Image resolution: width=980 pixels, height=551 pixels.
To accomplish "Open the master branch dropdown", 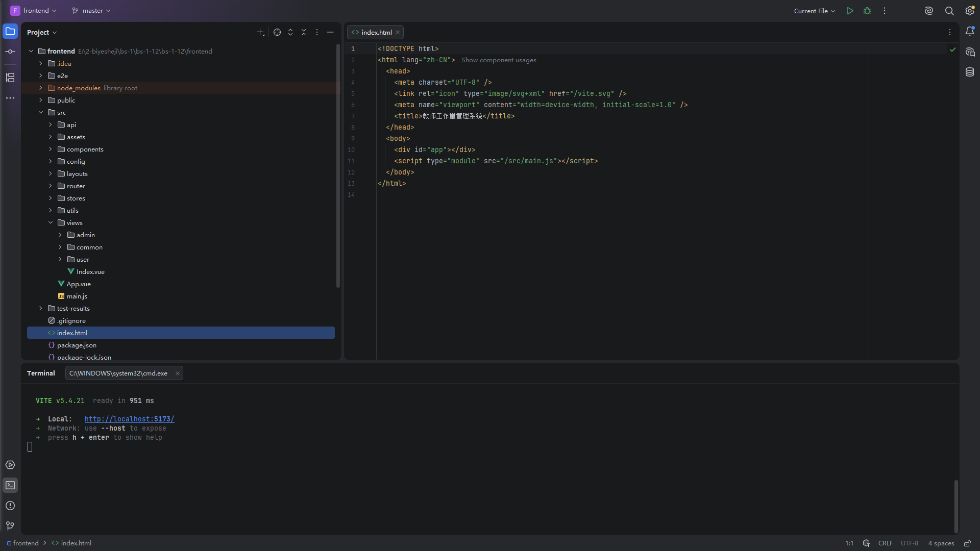I will (91, 11).
